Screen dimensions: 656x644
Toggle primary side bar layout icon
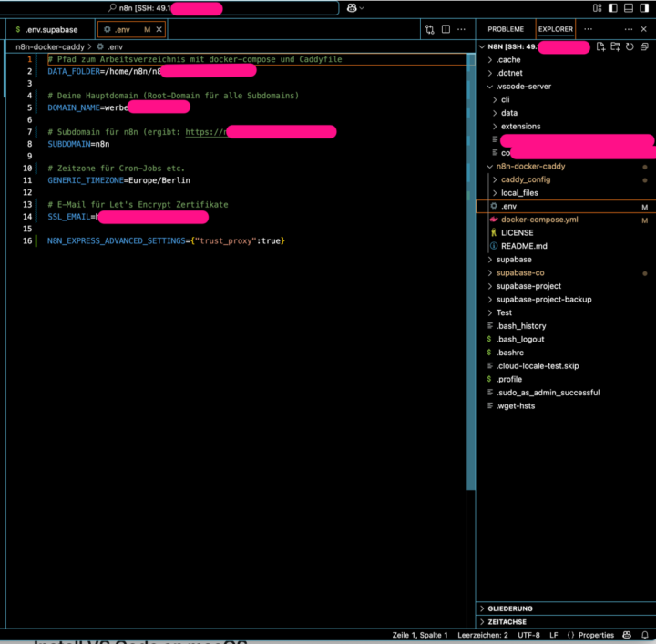point(612,8)
